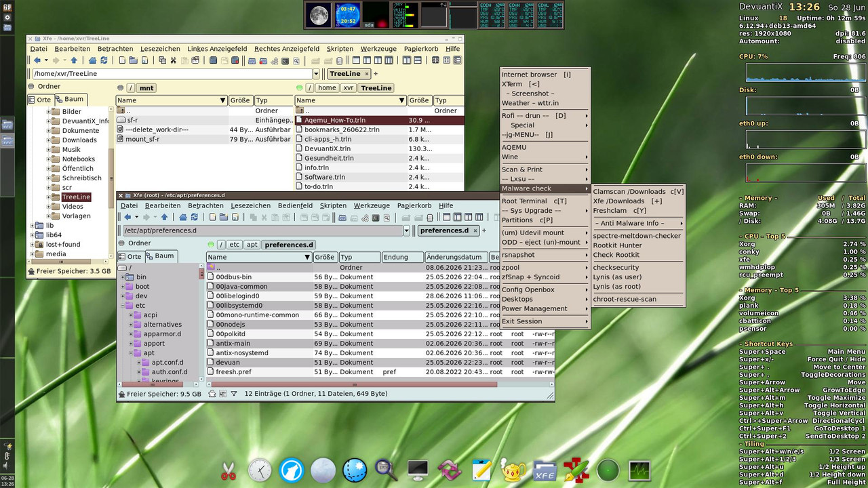Select the TreeLine folder in the tree
The width and height of the screenshot is (868, 488).
coord(76,197)
